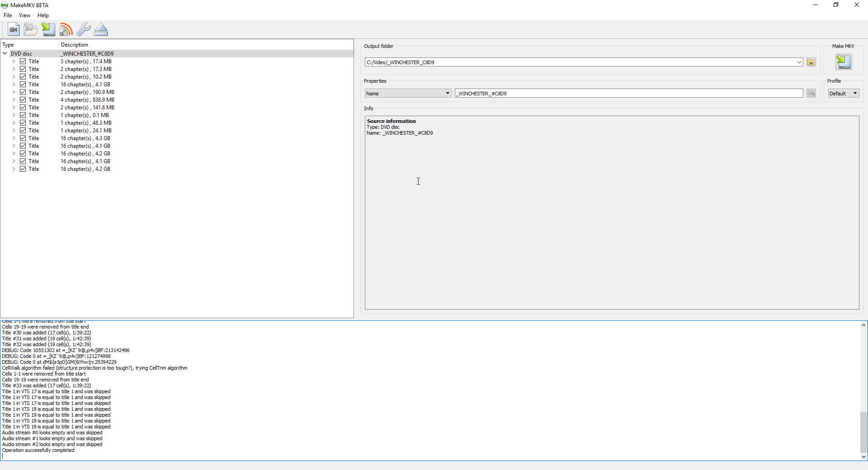868x470 pixels.
Task: Browse output folder icon button
Action: [x=811, y=62]
